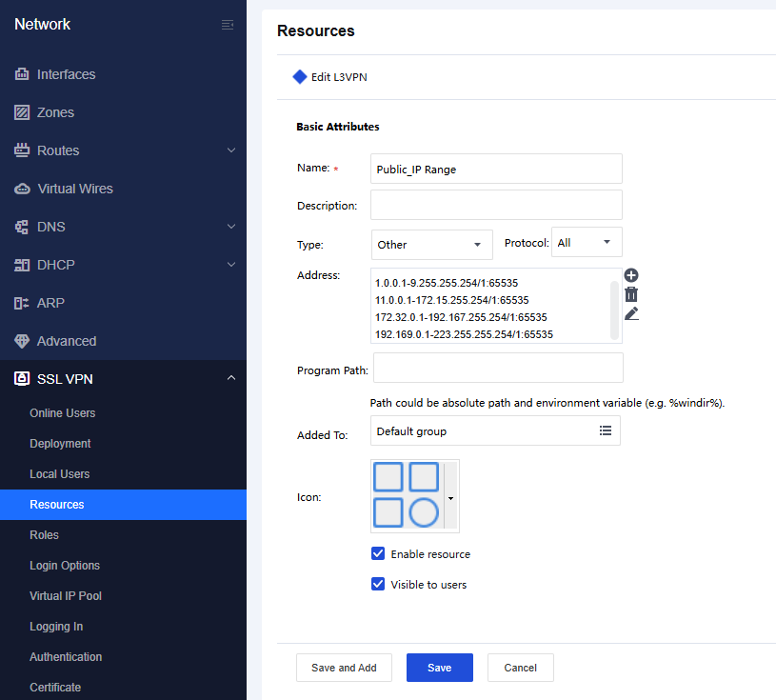Expand the Routes submenu chevron
776x700 pixels.
(231, 150)
